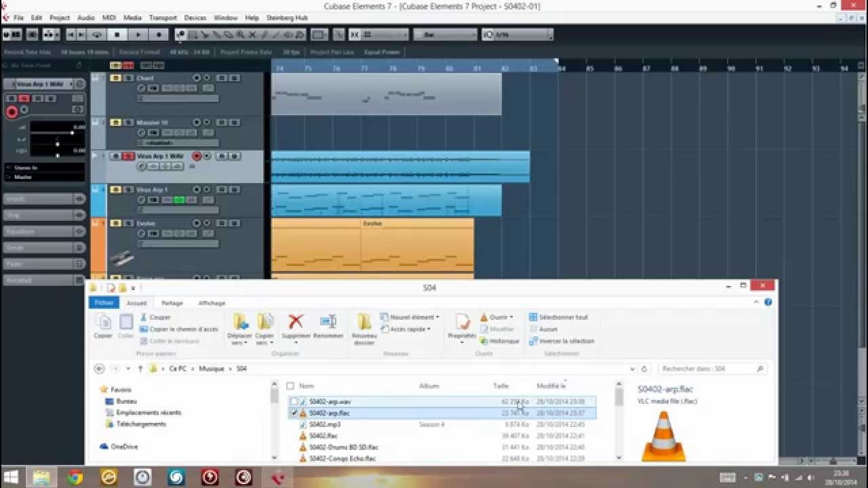Open the Quantize preset 1/16 dropdown
The height and width of the screenshot is (488, 868).
pos(518,35)
